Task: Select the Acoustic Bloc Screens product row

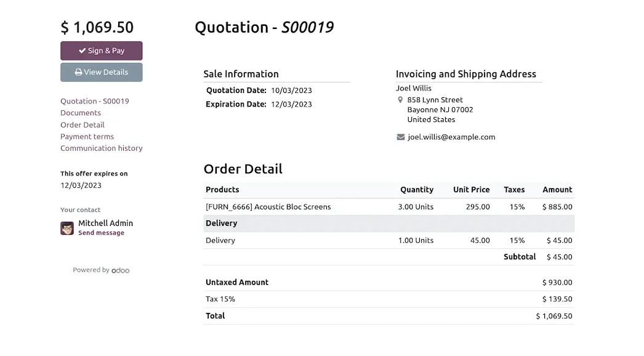Action: pos(388,207)
